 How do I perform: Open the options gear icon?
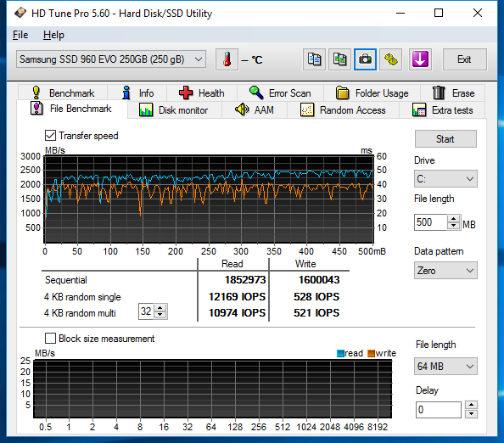click(390, 59)
